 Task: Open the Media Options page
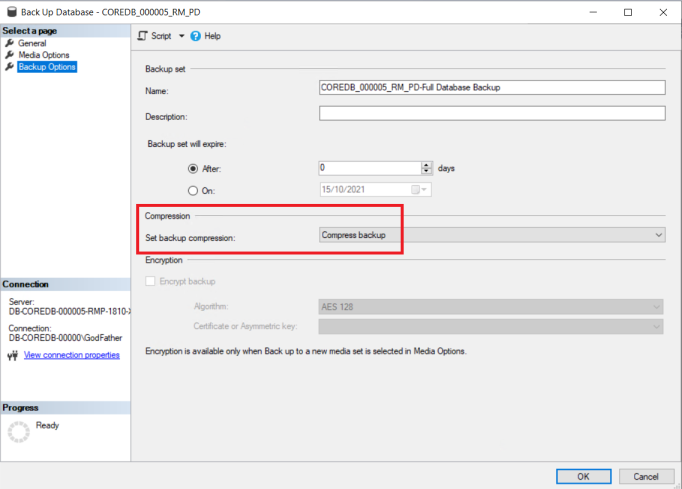pos(44,55)
